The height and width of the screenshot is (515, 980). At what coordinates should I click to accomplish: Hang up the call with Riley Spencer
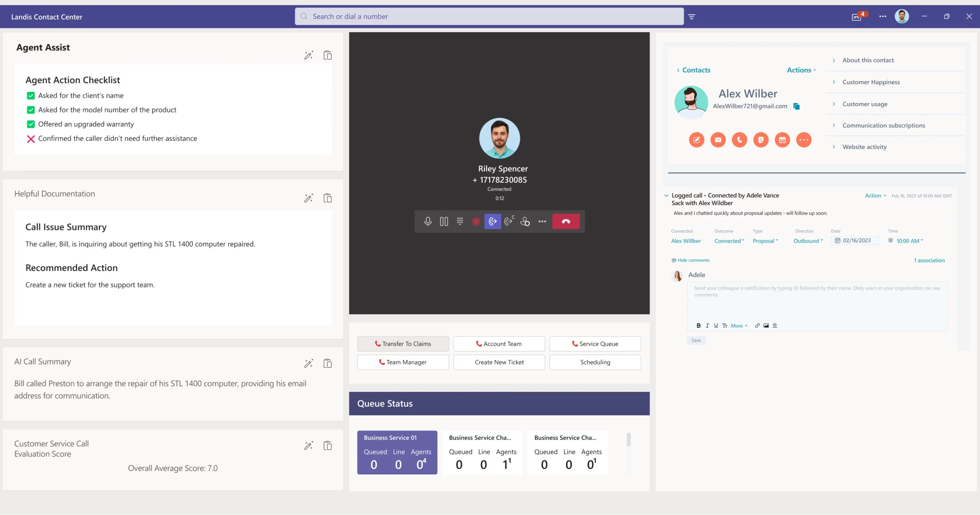566,221
